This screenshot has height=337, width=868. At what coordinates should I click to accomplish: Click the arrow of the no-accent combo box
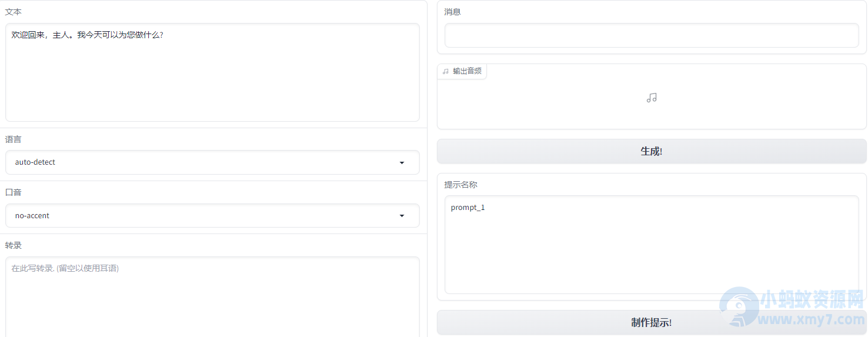(402, 216)
